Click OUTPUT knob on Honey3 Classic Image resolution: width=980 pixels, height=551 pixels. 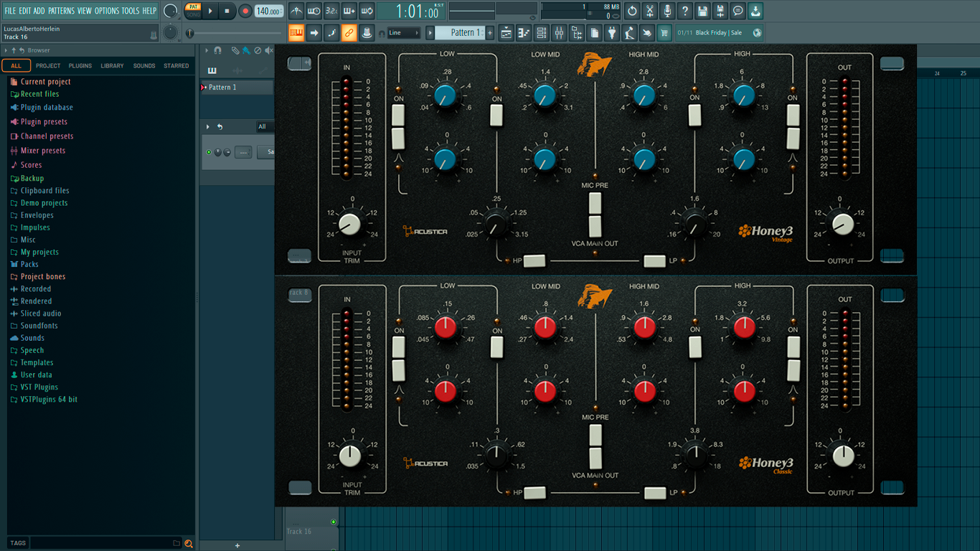click(844, 456)
